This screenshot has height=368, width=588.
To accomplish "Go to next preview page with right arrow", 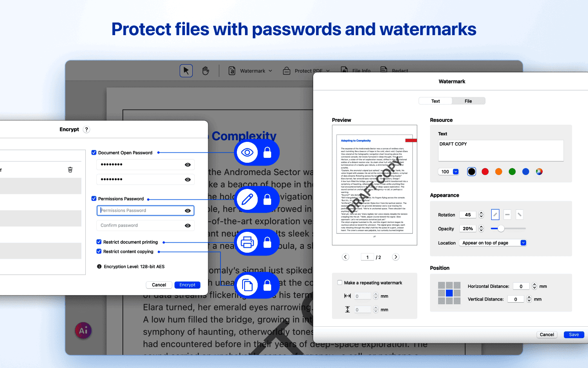I will pyautogui.click(x=395, y=257).
